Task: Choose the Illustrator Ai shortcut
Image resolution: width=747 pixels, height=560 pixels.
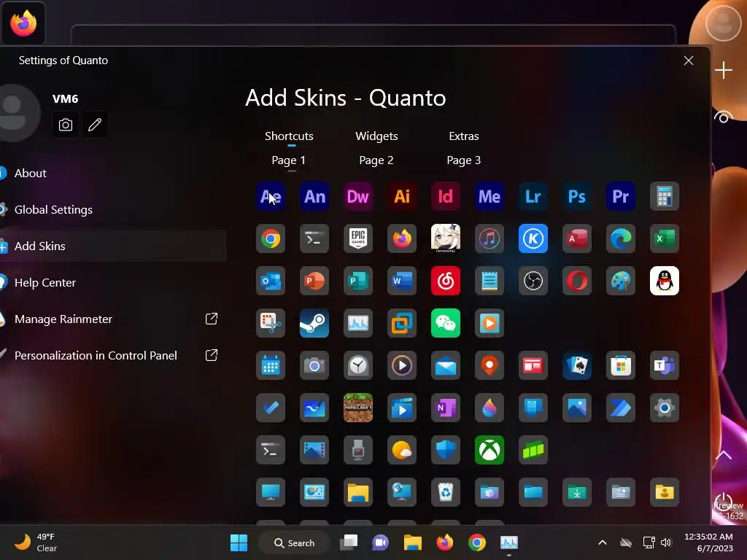Action: (402, 196)
